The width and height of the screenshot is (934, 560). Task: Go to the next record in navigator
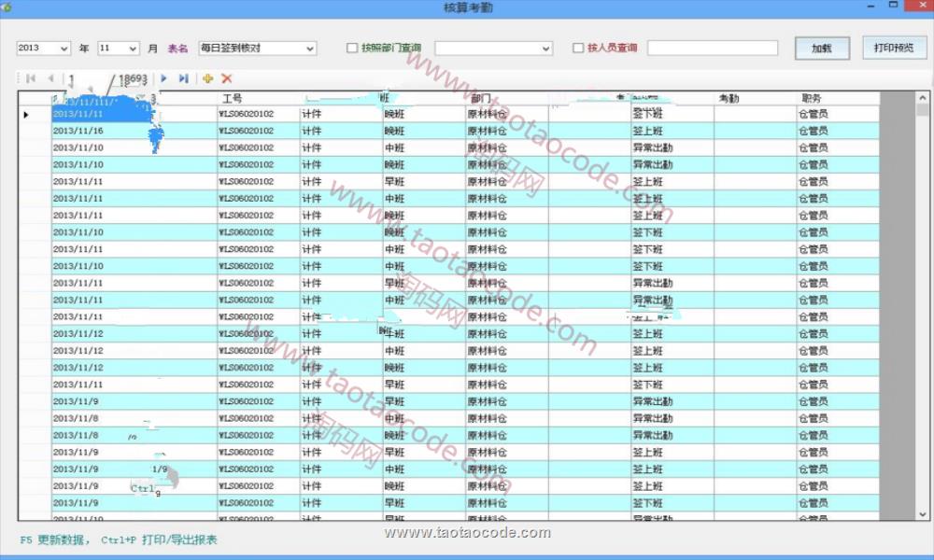(164, 79)
